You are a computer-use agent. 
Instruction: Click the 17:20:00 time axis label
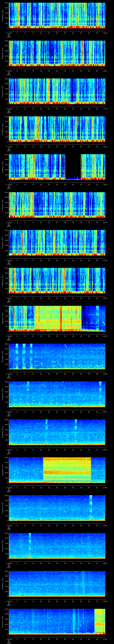[x=9, y=260]
